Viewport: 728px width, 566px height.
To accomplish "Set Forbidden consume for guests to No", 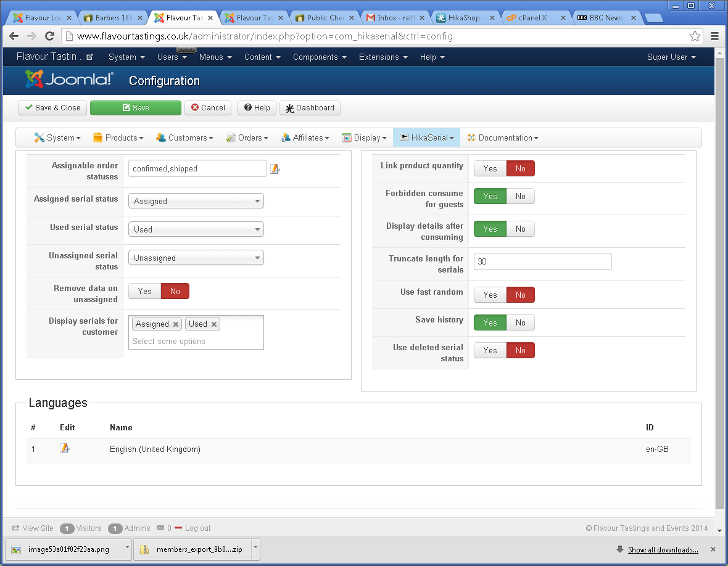I will click(x=521, y=196).
